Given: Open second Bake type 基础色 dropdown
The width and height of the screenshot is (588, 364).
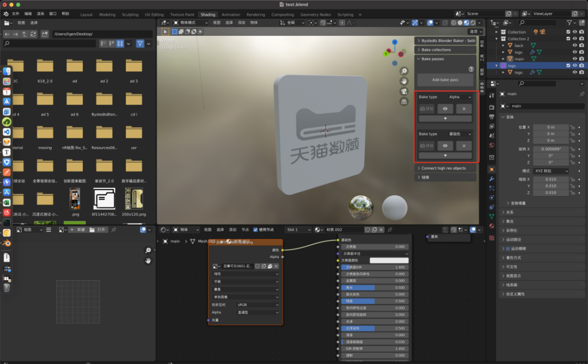Looking at the screenshot, I should [x=460, y=134].
